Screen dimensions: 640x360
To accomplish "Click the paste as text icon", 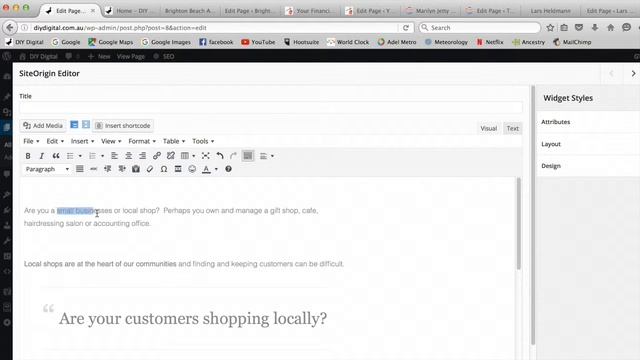I will pyautogui.click(x=136, y=169).
